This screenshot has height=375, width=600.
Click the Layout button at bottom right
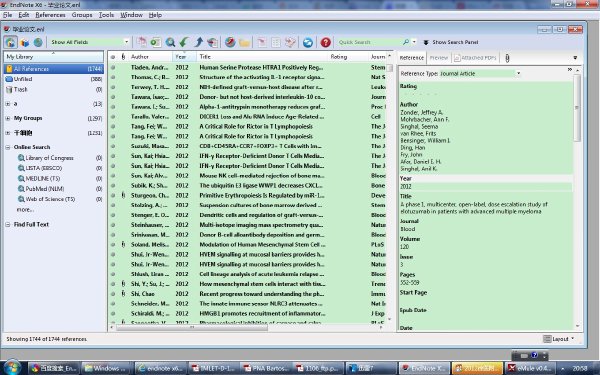(559, 339)
